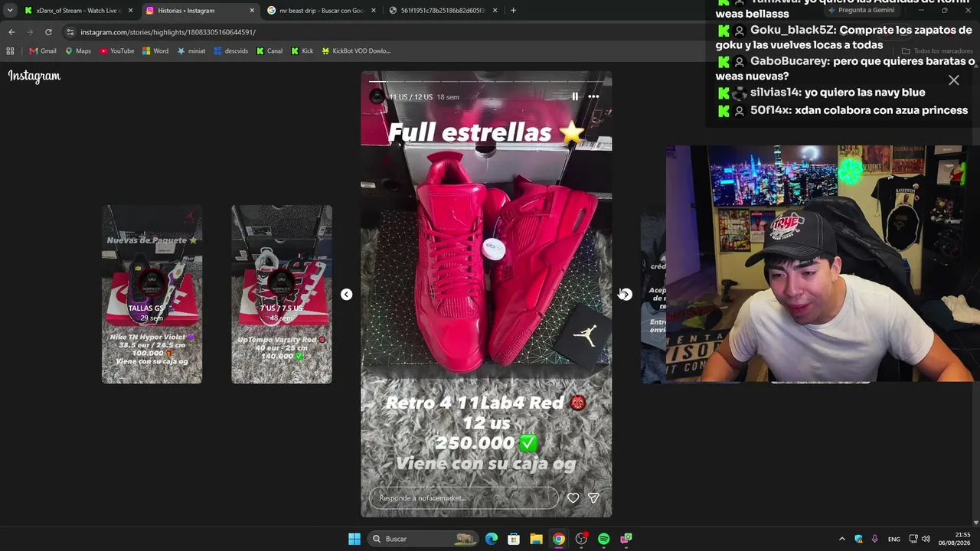Share the story using the paper plane icon

pos(593,498)
